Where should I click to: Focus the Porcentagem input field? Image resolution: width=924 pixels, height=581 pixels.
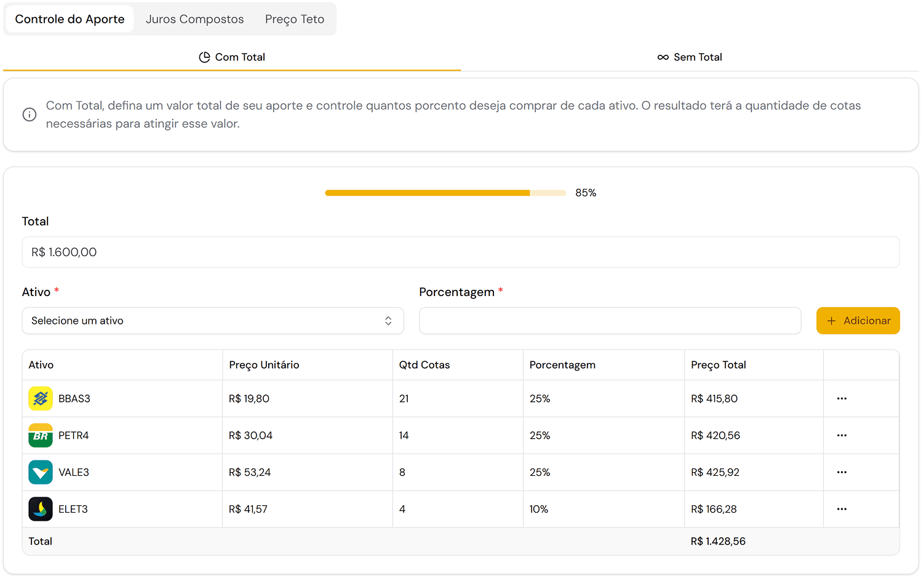click(x=610, y=321)
